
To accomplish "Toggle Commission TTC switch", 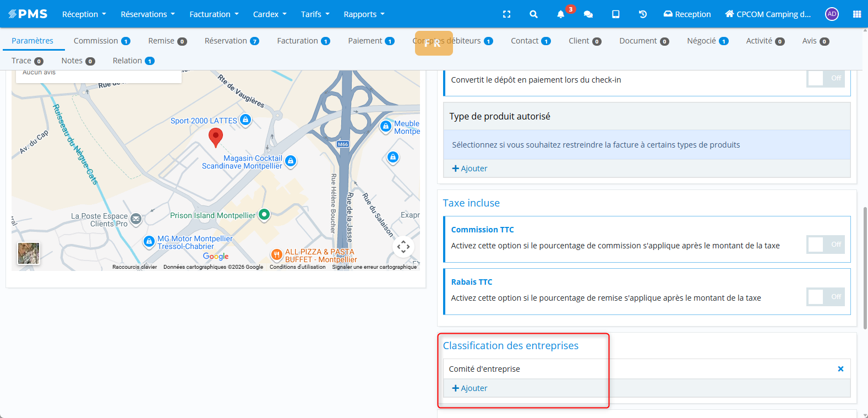I will [825, 245].
